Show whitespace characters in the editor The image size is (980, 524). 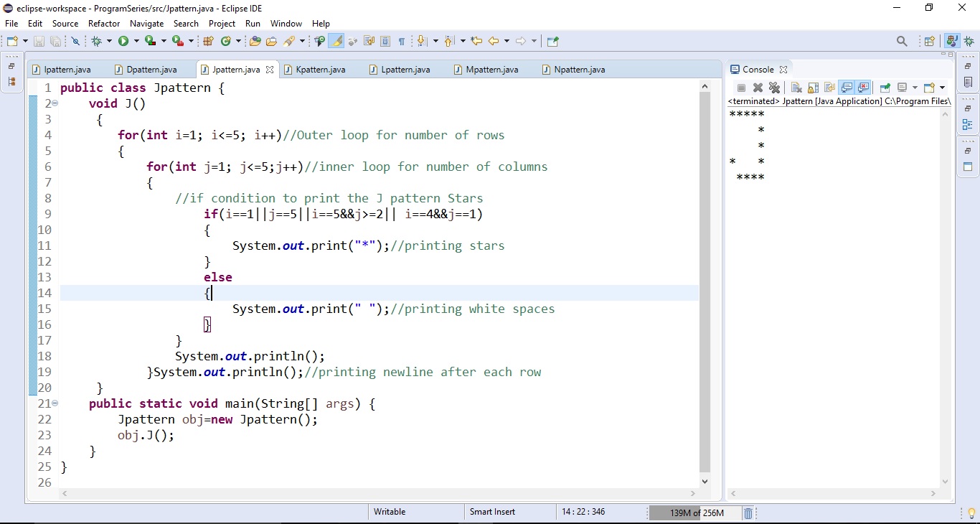[x=402, y=41]
